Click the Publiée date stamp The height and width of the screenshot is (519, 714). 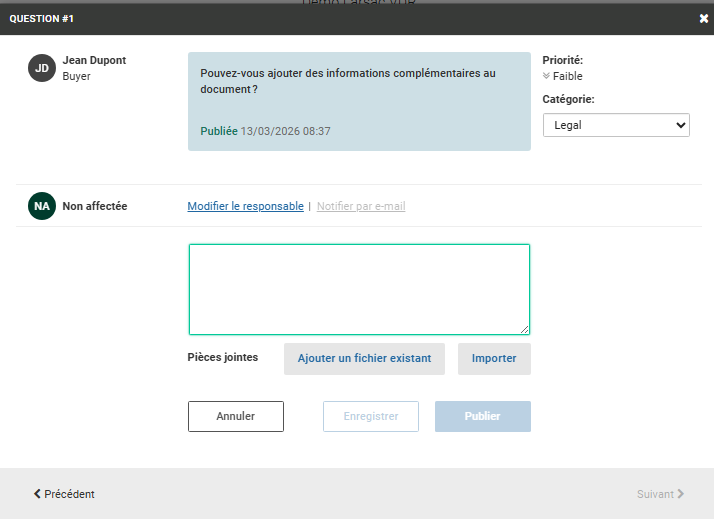click(x=266, y=131)
